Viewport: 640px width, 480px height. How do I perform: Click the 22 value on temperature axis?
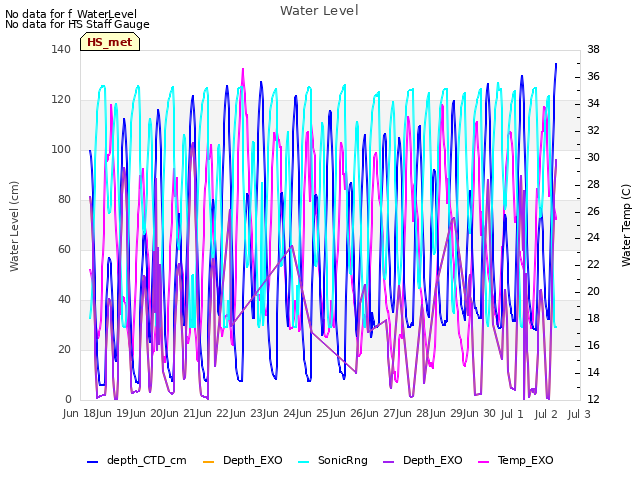pos(593,264)
